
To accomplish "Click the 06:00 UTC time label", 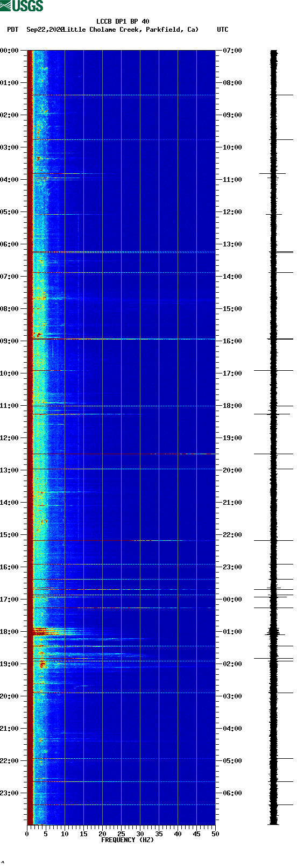I will tap(232, 793).
